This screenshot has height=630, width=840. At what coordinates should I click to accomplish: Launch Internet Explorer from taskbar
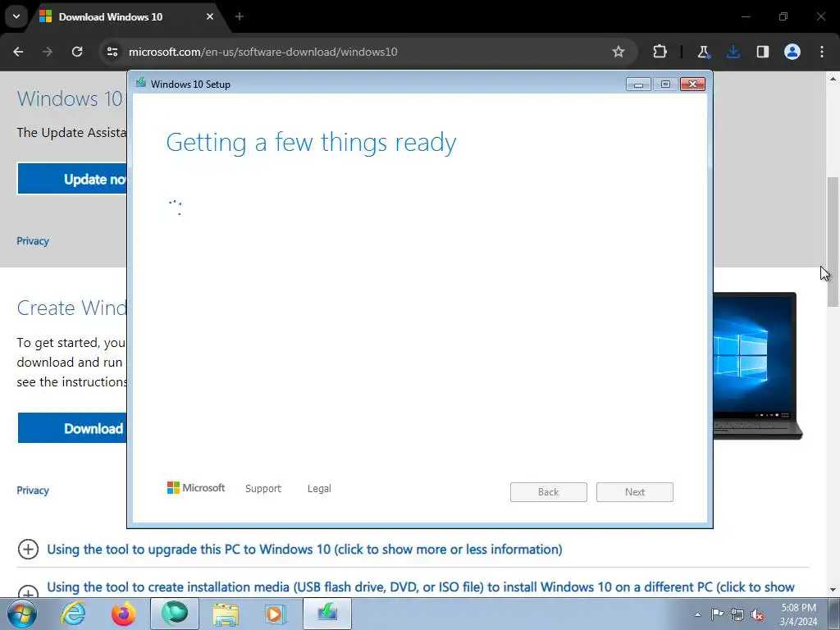tap(73, 614)
